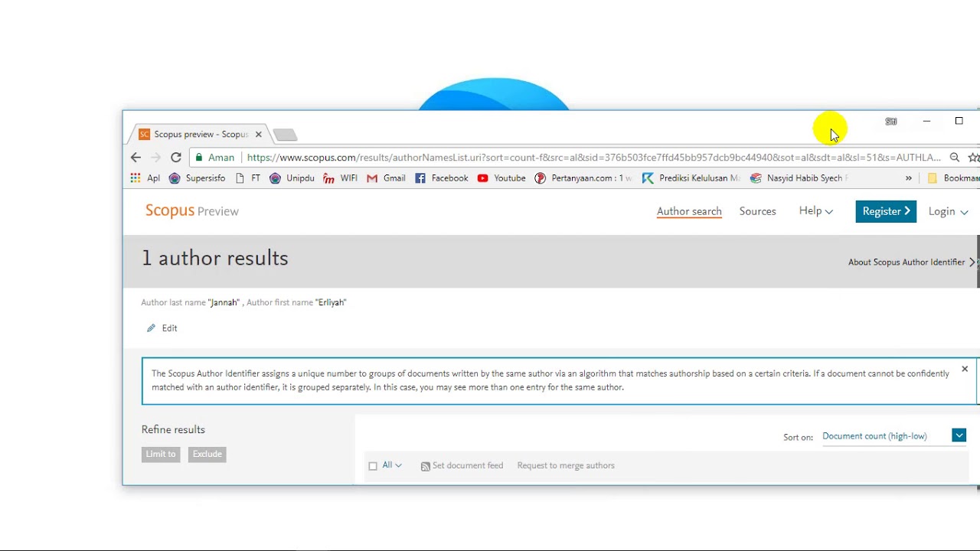Expand the All selection dropdown arrow

(398, 465)
